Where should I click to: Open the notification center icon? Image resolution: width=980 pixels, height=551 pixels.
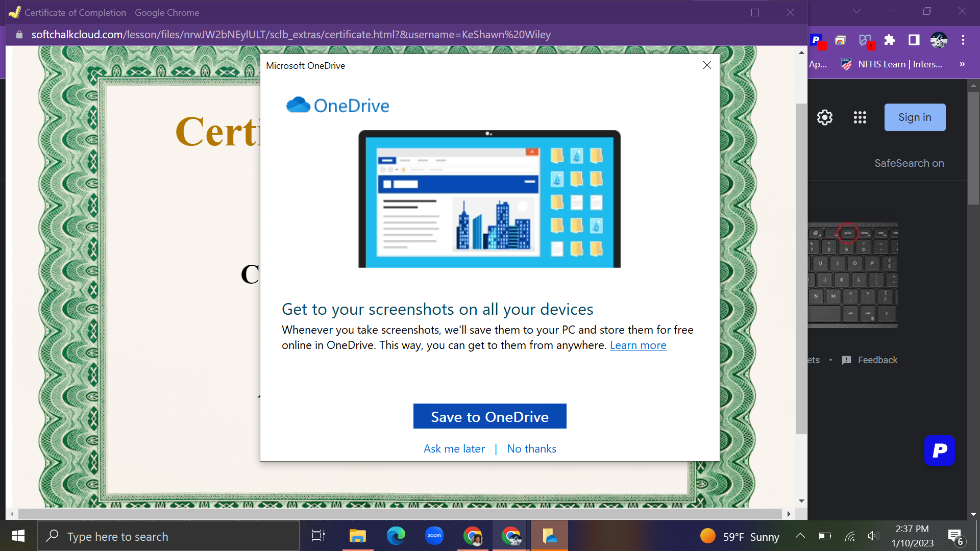coord(955,537)
